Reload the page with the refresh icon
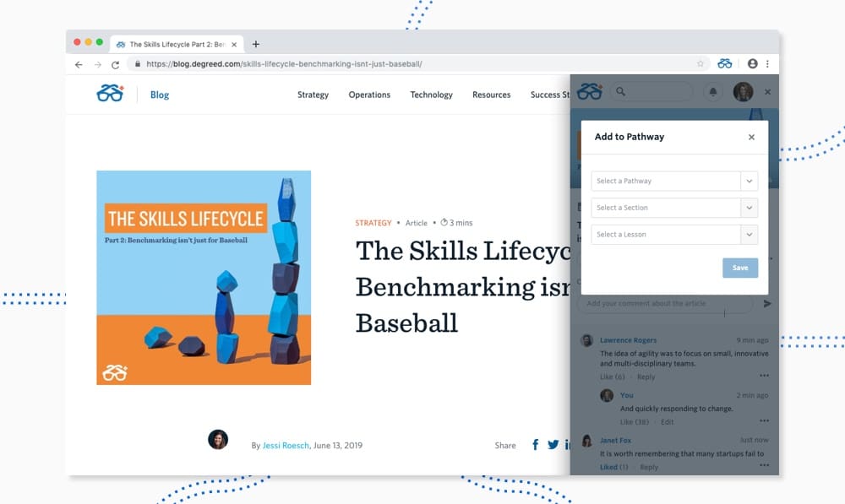This screenshot has width=845, height=504. pos(115,65)
